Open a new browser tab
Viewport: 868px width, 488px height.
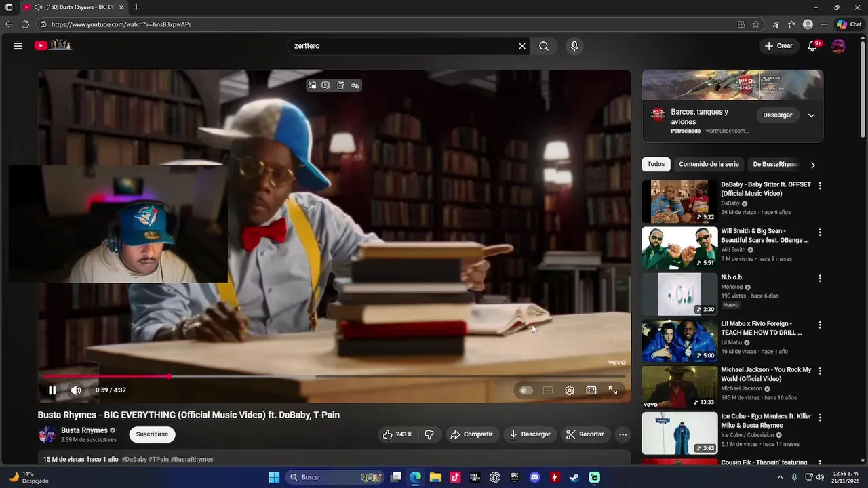136,7
